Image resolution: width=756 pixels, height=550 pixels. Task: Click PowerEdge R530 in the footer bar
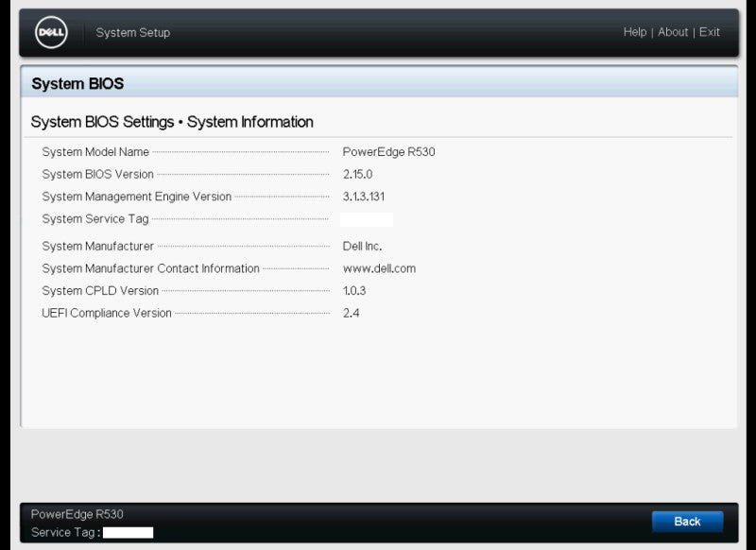[x=77, y=514]
